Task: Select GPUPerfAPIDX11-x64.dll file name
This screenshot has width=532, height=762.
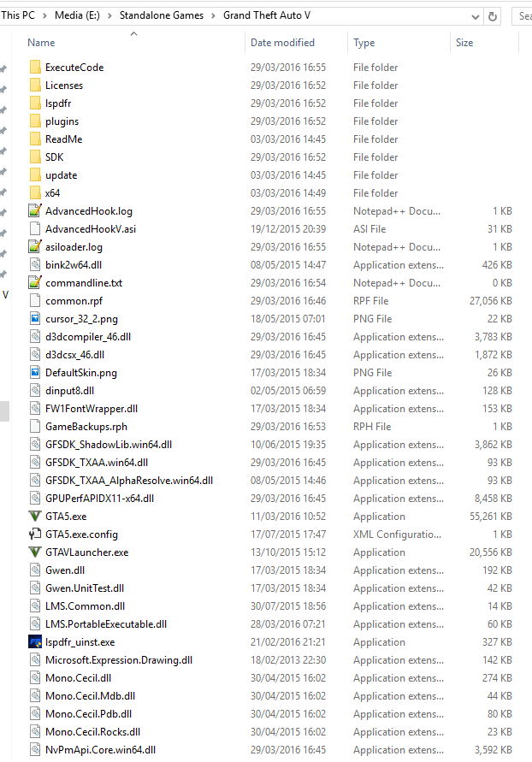Action: [99, 499]
